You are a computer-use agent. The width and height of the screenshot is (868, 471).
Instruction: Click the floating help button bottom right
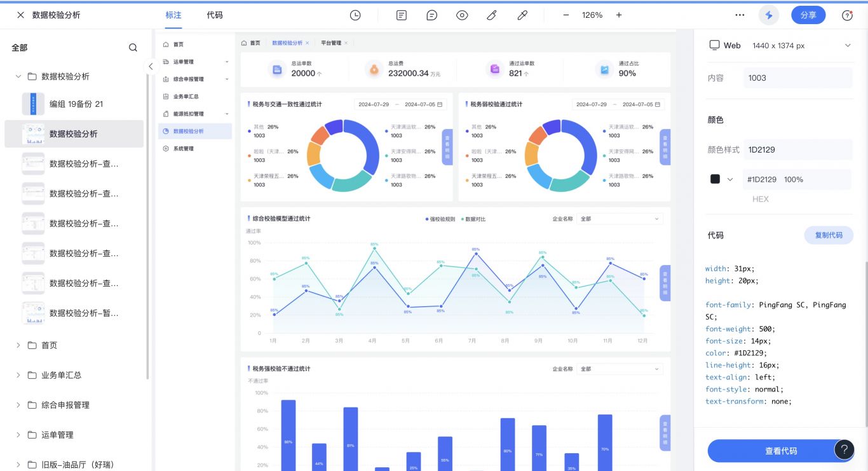coord(844,449)
